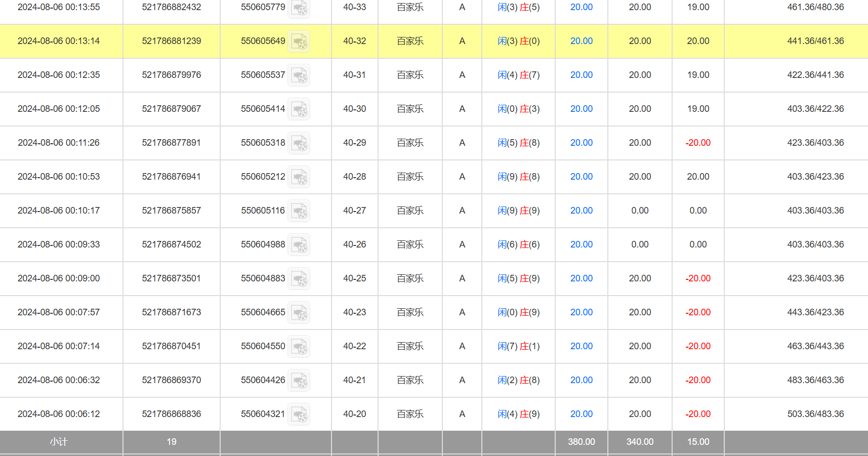The image size is (868, 456).
Task: View replay for round 550604321
Action: point(299,414)
